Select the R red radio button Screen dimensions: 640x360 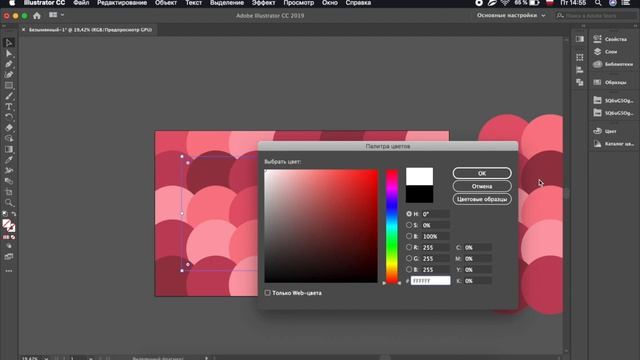pos(409,247)
